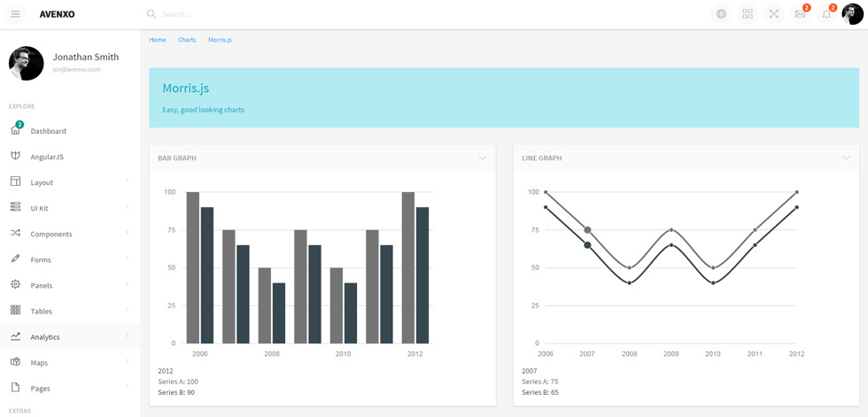Toggle the hamburger menu button
This screenshot has width=868, height=417.
pyautogui.click(x=16, y=14)
